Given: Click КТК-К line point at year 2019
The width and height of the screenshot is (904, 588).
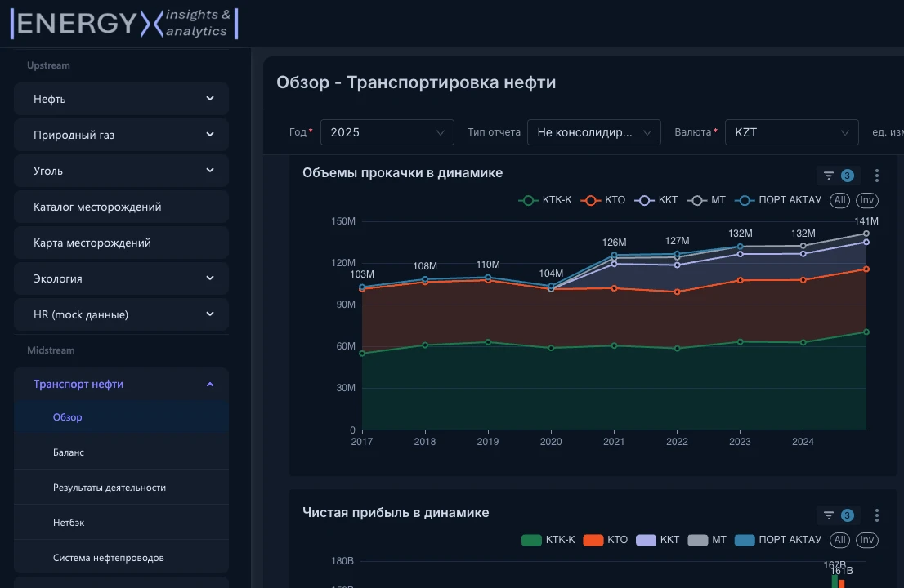Looking at the screenshot, I should [x=488, y=342].
